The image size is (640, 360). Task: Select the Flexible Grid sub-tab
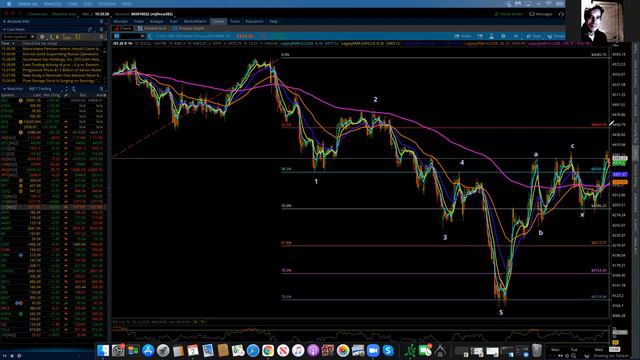point(152,29)
